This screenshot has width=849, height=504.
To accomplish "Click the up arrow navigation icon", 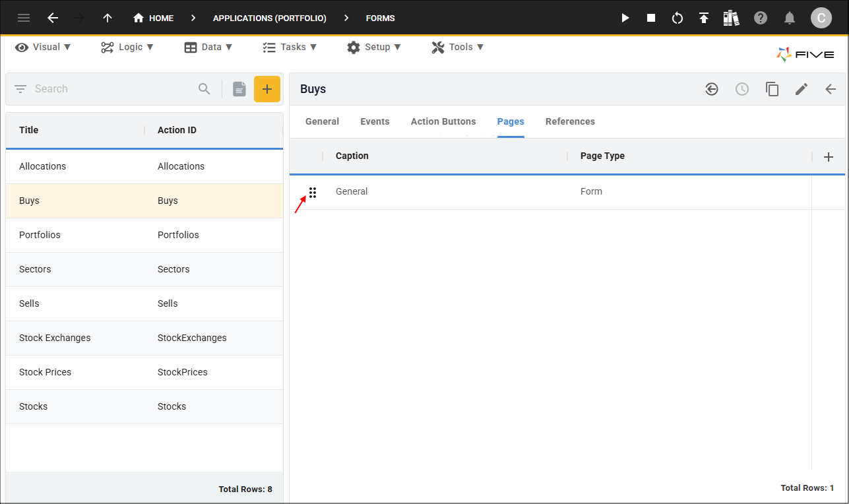I will pyautogui.click(x=108, y=18).
